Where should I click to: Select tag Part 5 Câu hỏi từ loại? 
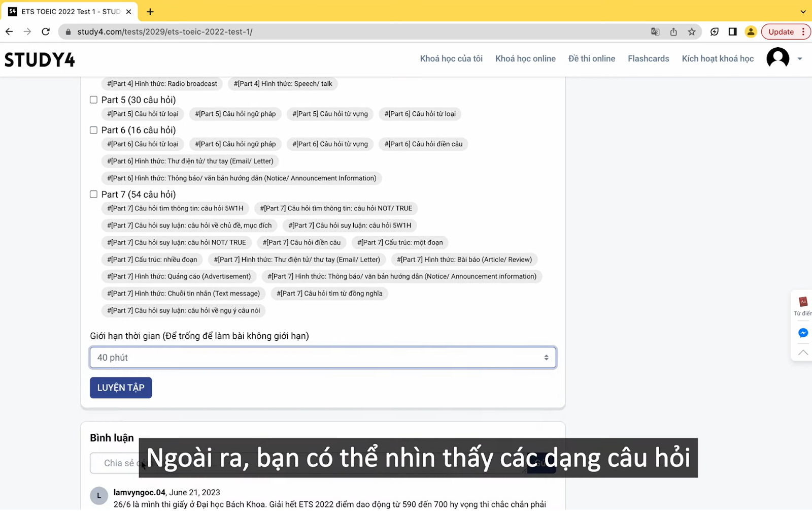(x=143, y=114)
